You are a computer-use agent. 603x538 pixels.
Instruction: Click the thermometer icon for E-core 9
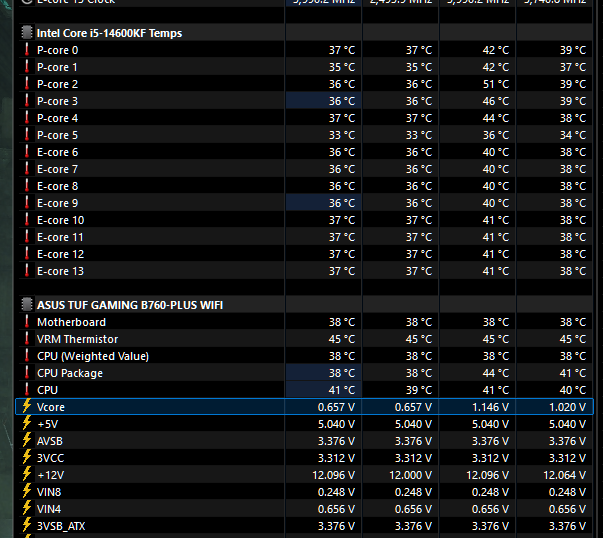point(27,203)
